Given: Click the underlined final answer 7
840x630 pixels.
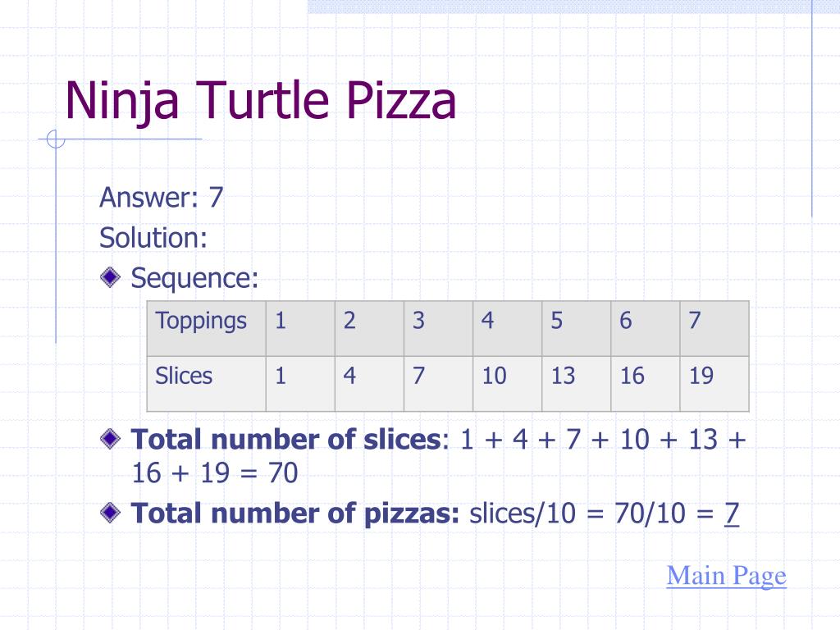Looking at the screenshot, I should (732, 514).
